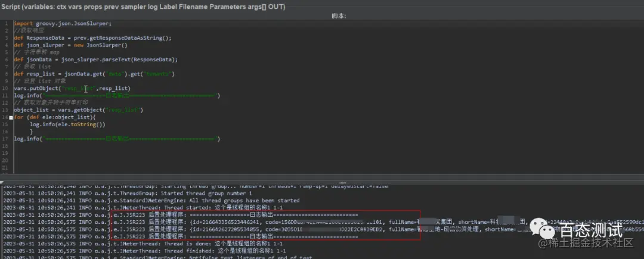Image resolution: width=644 pixels, height=259 pixels.
Task: Click gutter line number 1
Action: [x=7, y=23]
